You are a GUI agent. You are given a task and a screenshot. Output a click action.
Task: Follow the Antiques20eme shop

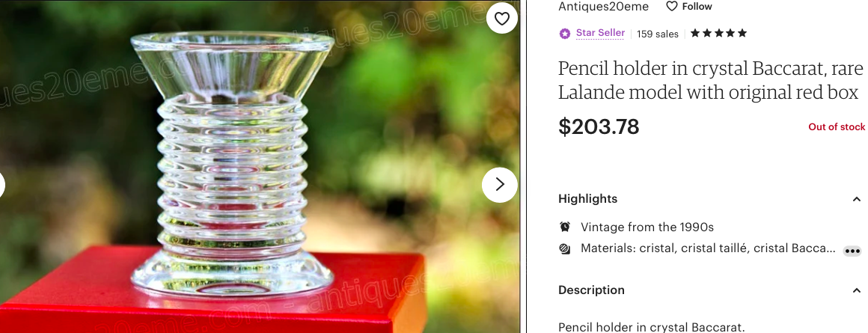point(688,7)
